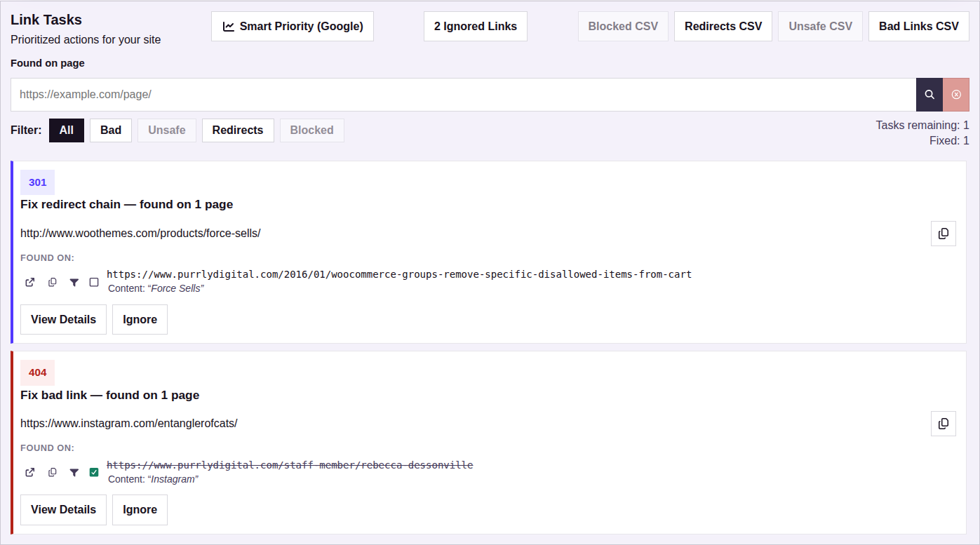Download the Bad Links CSV
This screenshot has height=545, width=980.
(919, 27)
